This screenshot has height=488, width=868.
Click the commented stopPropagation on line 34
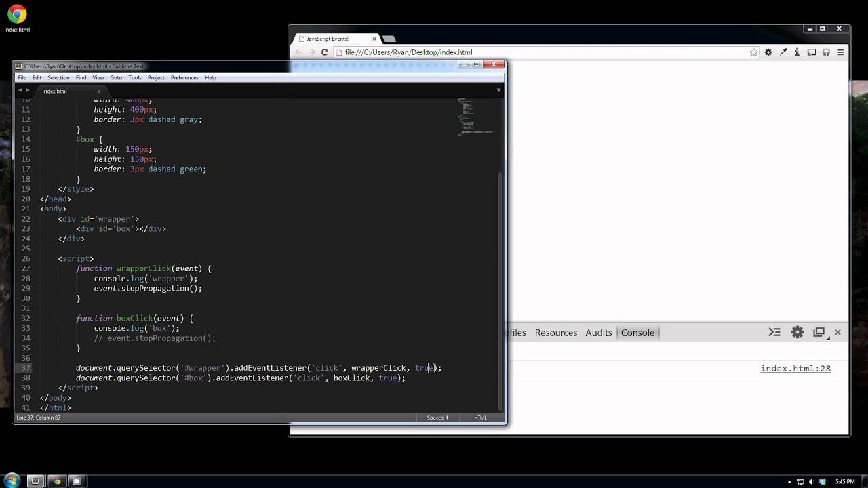[x=155, y=338]
